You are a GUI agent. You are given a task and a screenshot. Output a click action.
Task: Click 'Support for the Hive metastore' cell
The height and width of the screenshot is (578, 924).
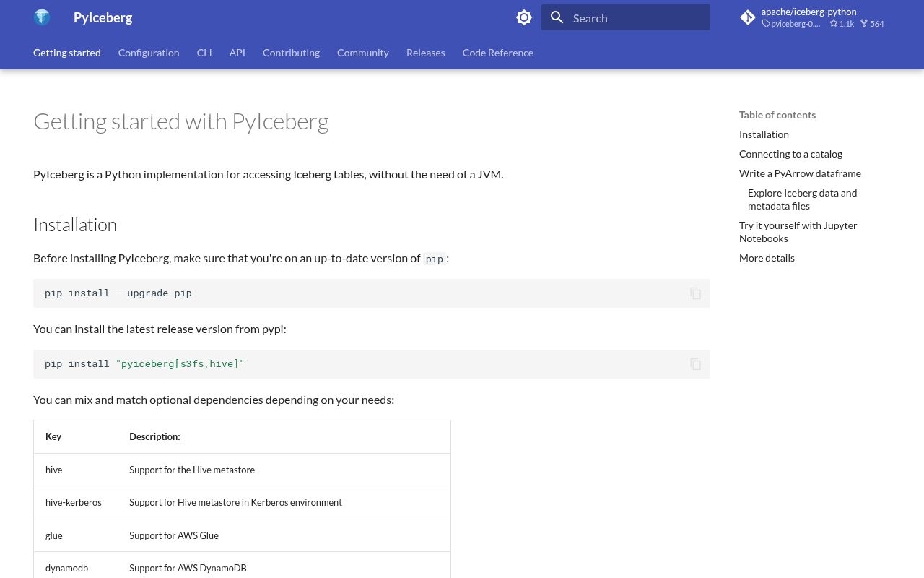point(284,470)
